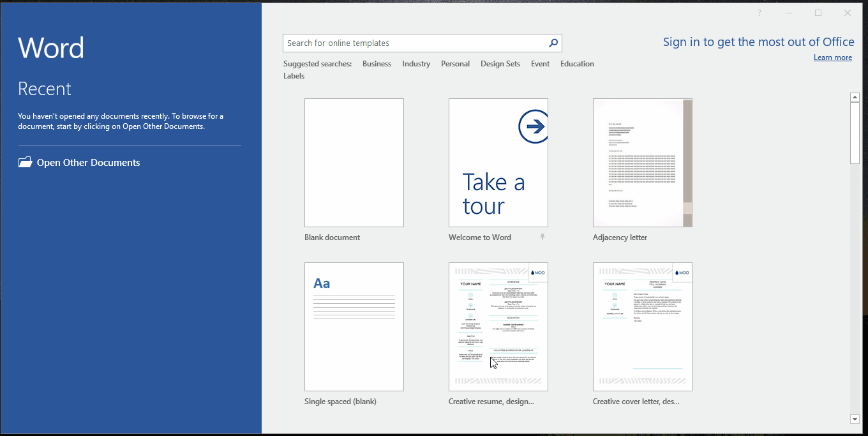868x436 pixels.
Task: Select the Personal suggested search
Action: pos(455,64)
